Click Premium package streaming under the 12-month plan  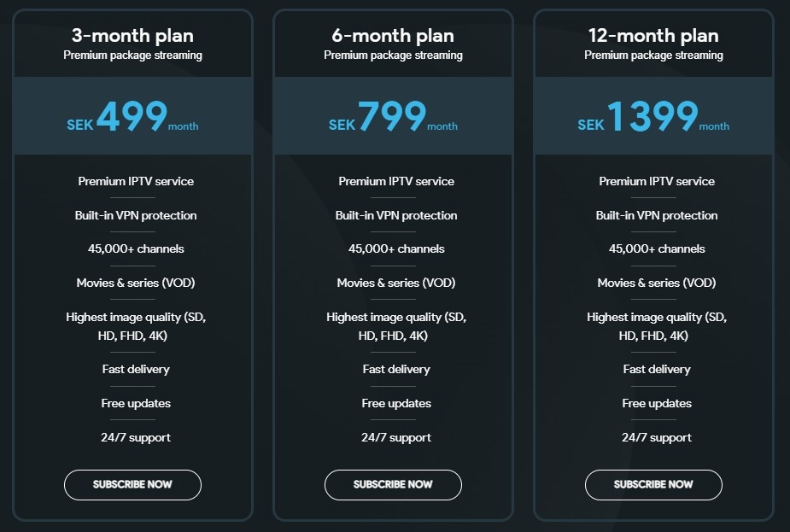[x=653, y=54]
